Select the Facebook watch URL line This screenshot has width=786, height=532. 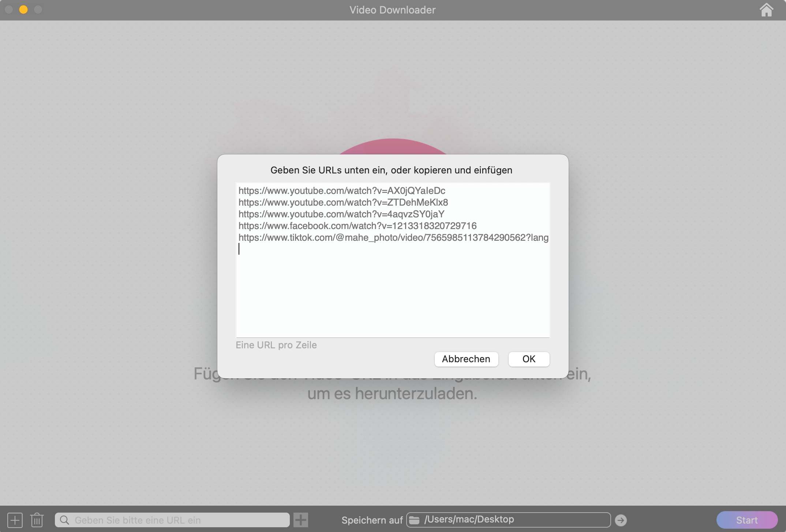click(358, 226)
